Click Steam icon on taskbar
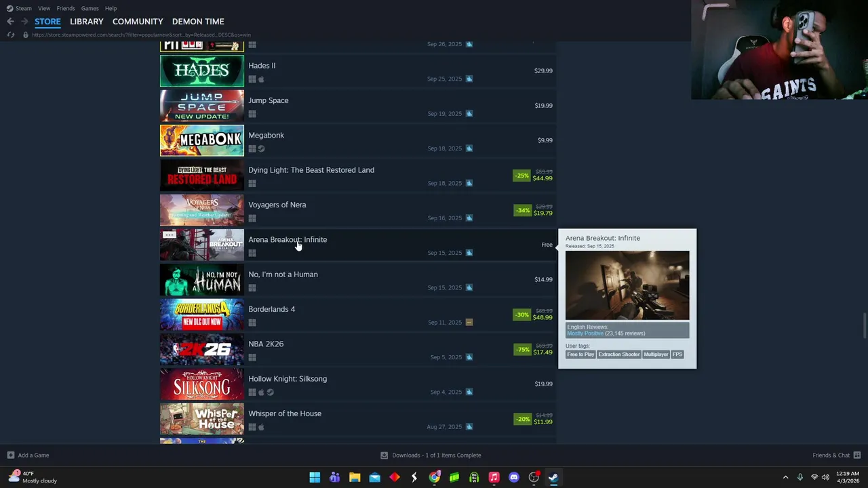 point(553,477)
